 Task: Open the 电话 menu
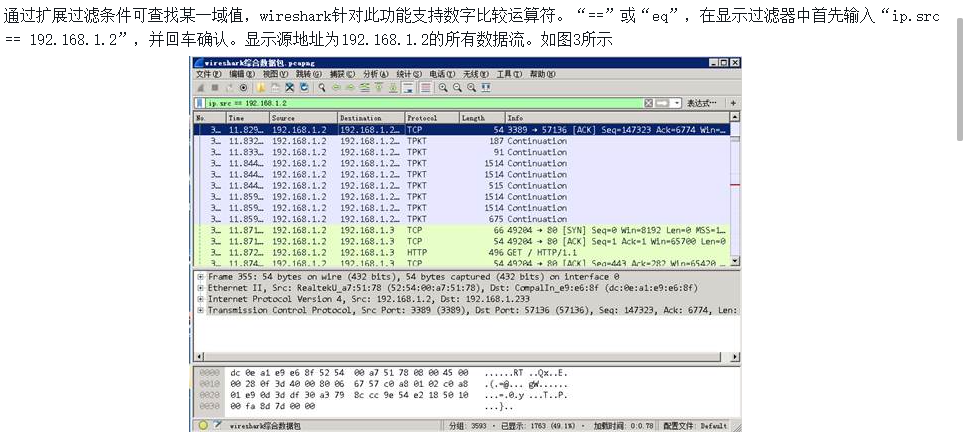pyautogui.click(x=442, y=74)
